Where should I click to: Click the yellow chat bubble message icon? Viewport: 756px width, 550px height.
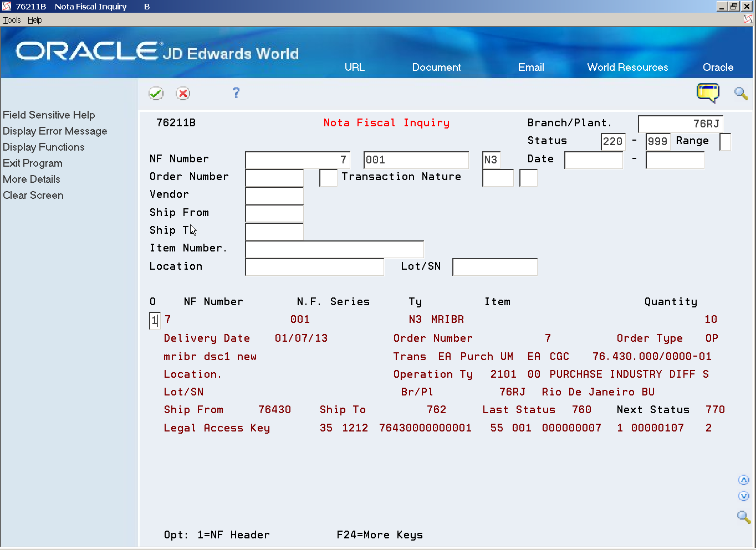(708, 92)
